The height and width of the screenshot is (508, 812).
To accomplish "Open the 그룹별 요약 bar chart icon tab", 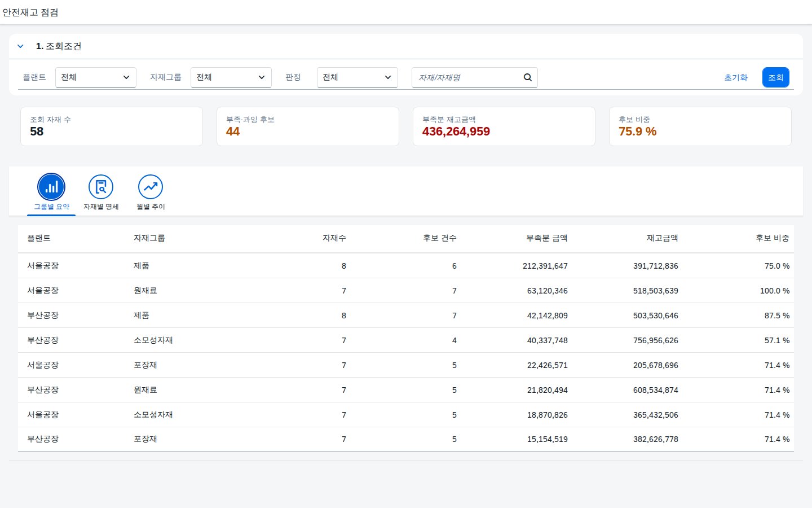I will point(51,187).
